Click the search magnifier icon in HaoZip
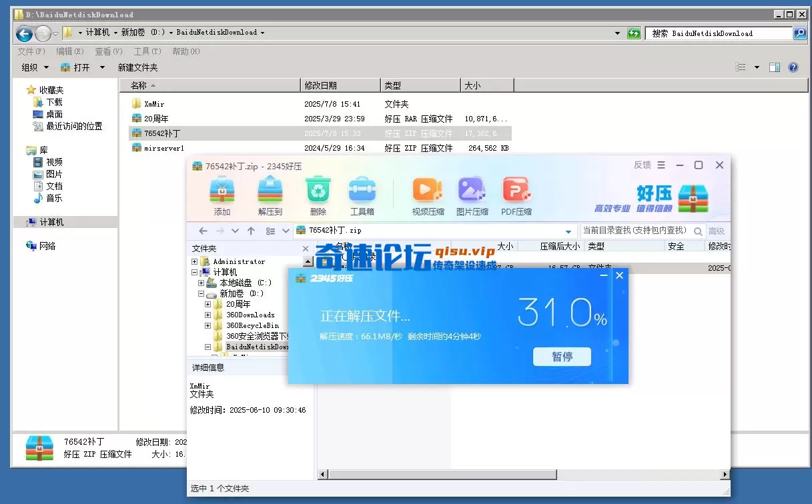The height and width of the screenshot is (504, 812). pos(698,231)
